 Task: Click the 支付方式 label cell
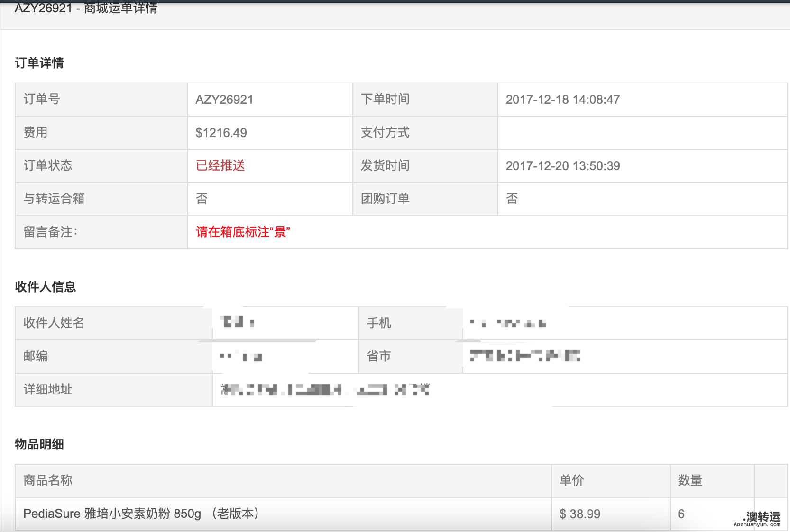coord(425,133)
